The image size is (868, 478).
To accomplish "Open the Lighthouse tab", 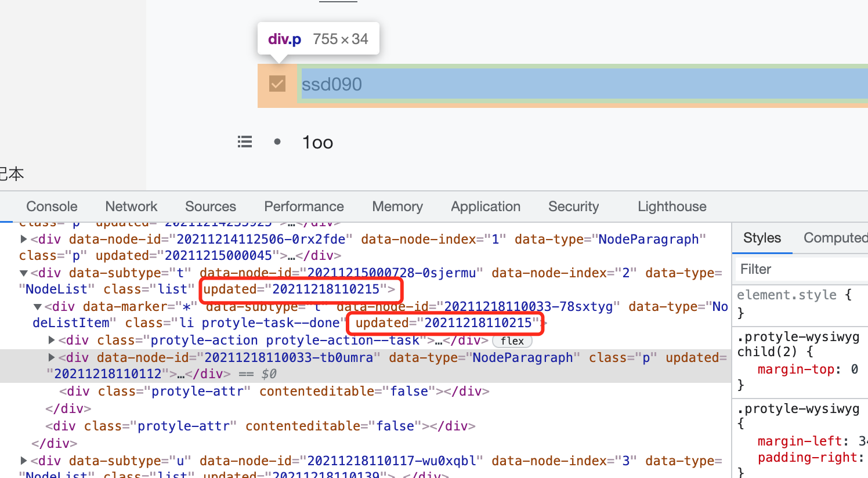I will pos(672,207).
